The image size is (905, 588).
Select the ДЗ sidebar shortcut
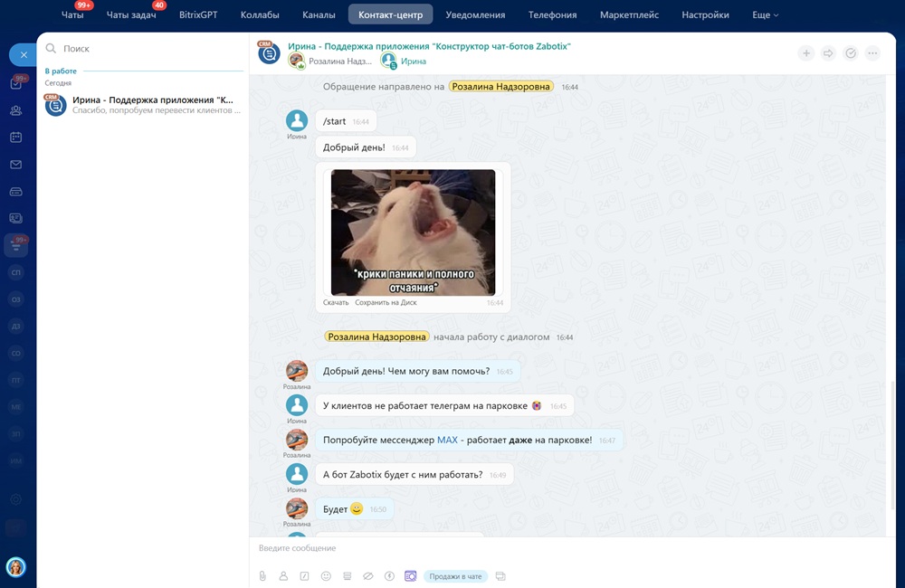click(x=16, y=326)
